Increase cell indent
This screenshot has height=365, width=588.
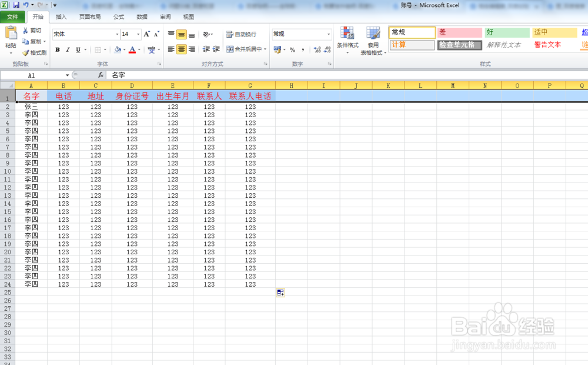(x=216, y=49)
